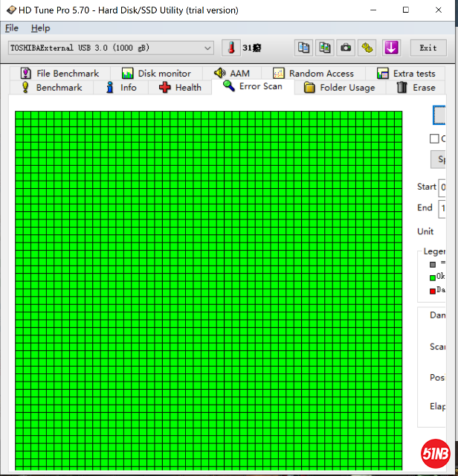
Task: Expand the TOSHIBA External drive dropdown
Action: tap(207, 48)
